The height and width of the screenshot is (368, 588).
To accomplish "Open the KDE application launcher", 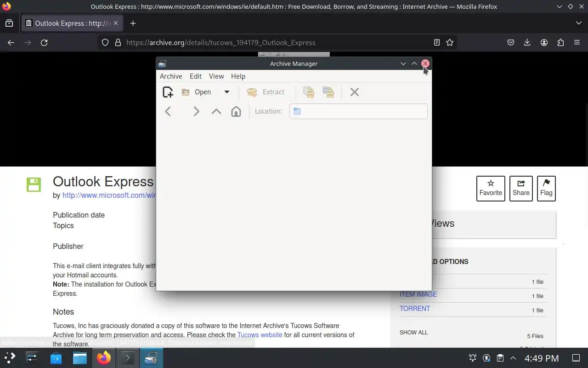I will click(x=10, y=357).
